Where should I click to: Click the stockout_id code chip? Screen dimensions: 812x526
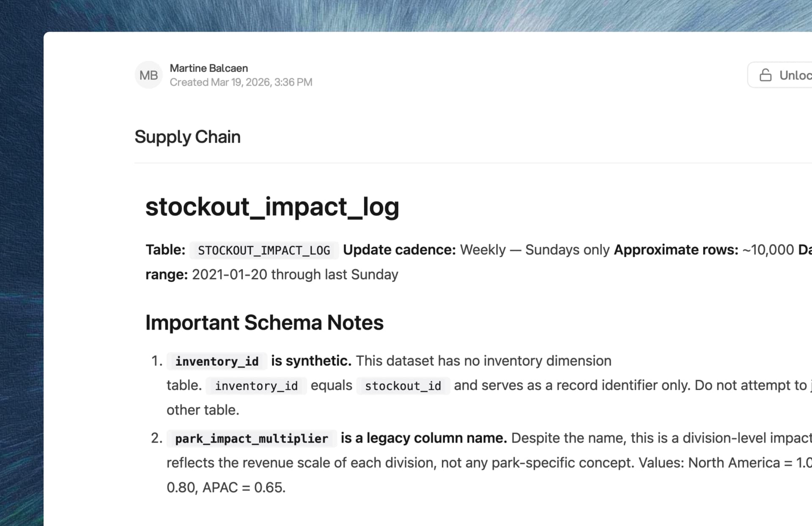tap(403, 386)
